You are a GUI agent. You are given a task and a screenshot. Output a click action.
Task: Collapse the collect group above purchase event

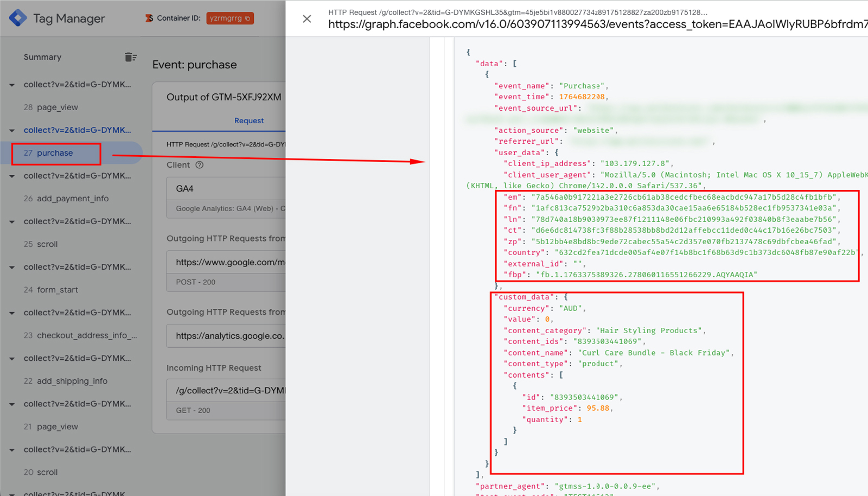point(12,130)
